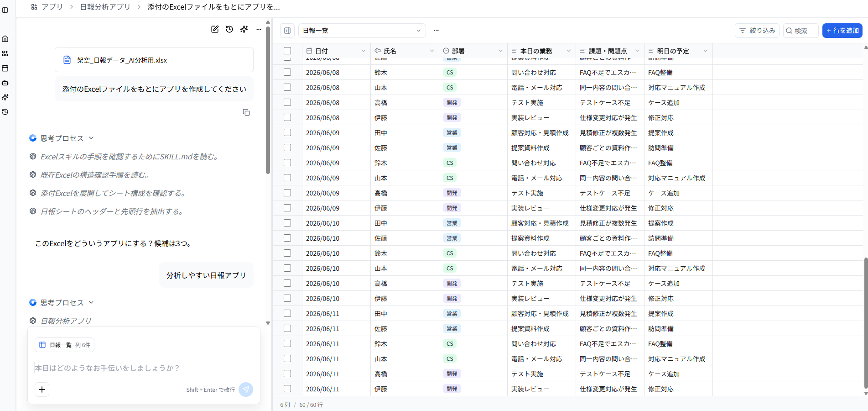Click 対応マニュアル作成 in 2026/06/09 山本 row

click(x=677, y=178)
